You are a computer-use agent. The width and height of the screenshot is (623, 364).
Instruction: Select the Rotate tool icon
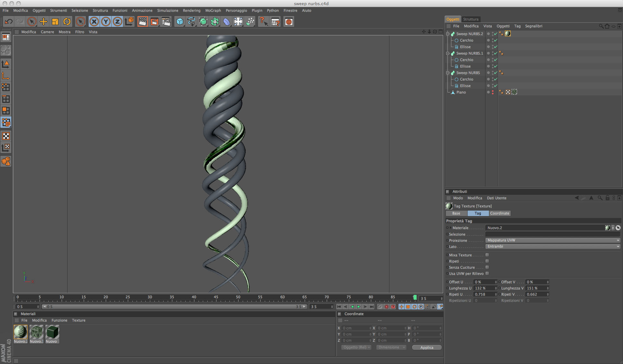point(67,22)
